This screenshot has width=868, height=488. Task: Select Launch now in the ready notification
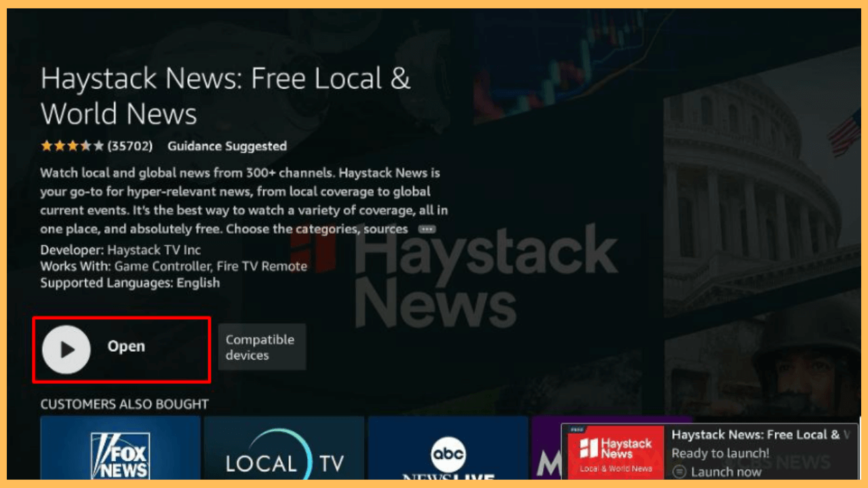726,472
